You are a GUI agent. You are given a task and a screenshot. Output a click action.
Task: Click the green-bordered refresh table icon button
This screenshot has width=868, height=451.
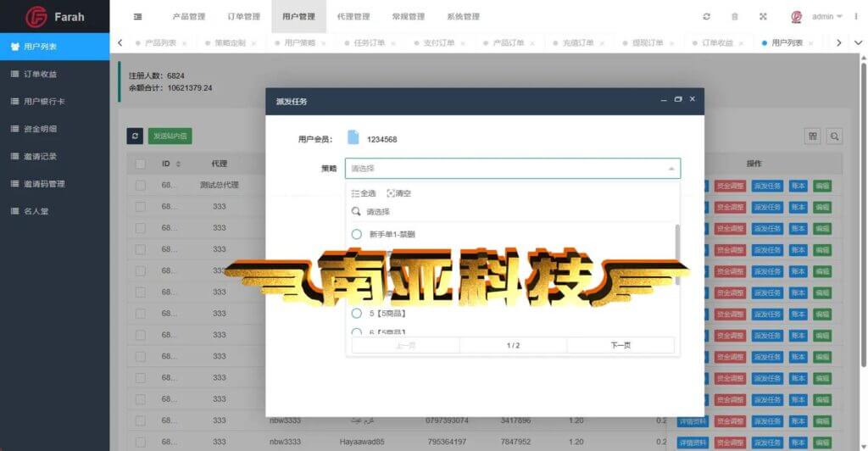tap(135, 136)
